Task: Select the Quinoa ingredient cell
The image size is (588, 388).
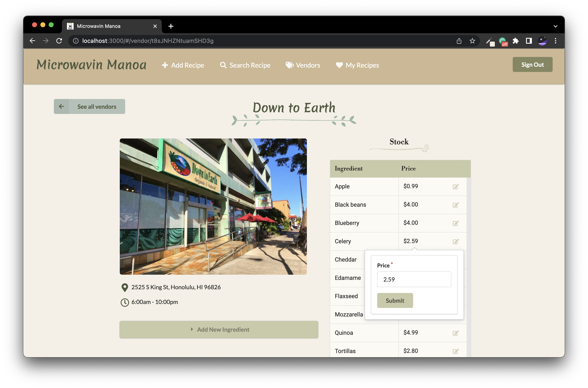Action: tap(364, 333)
